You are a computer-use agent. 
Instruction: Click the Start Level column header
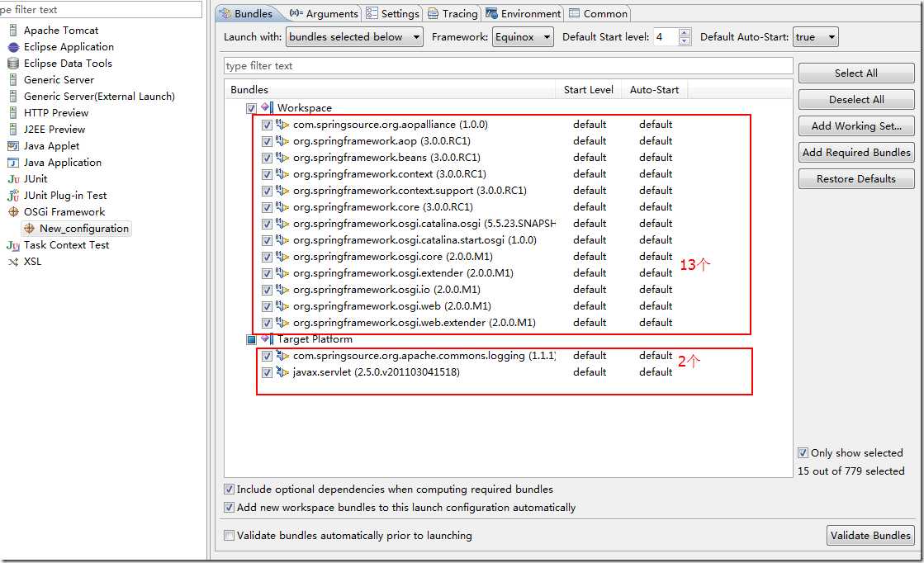click(x=588, y=89)
